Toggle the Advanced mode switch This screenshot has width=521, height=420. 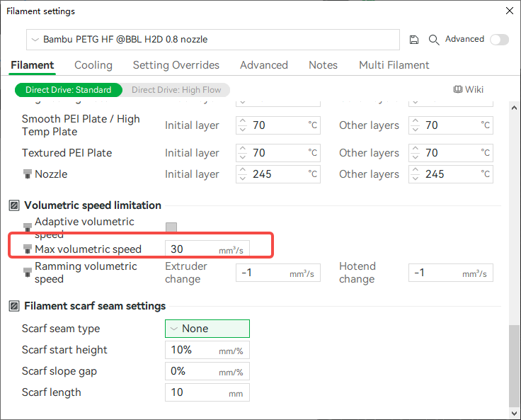click(499, 39)
